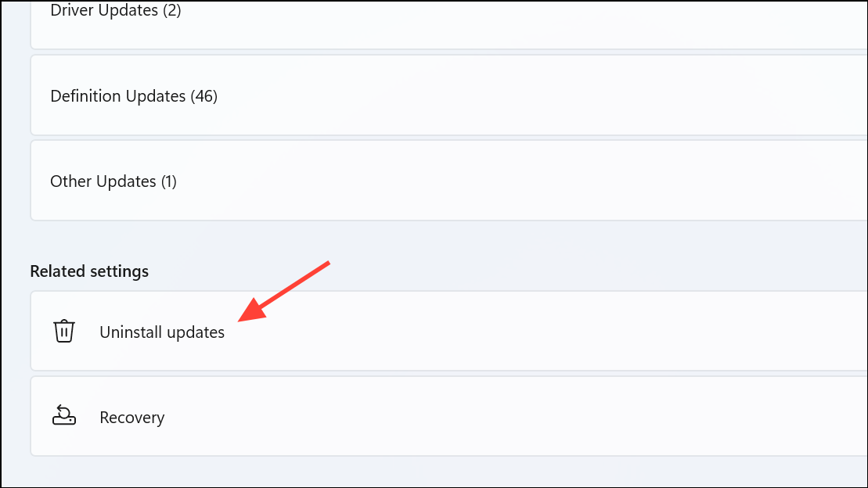This screenshot has height=488, width=868.
Task: Click the Recovery text label
Action: click(131, 418)
